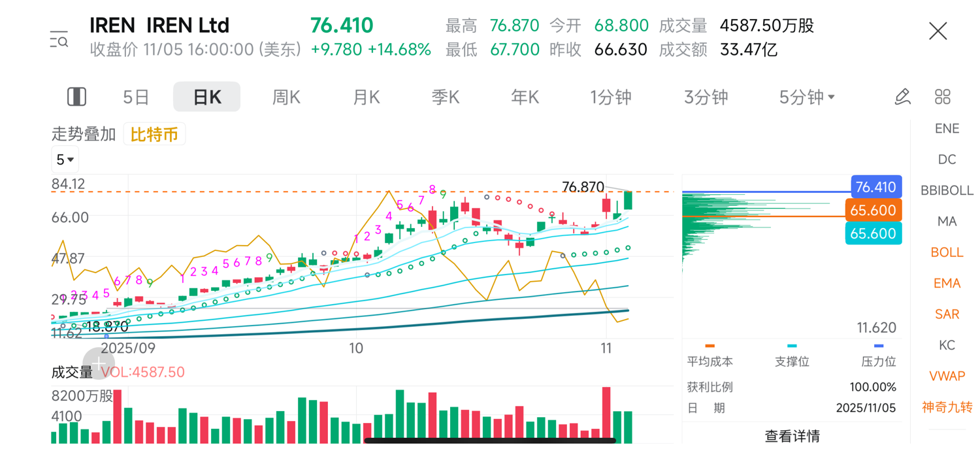This screenshot has height=453, width=980.
Task: Click the VOL:4587.50 volume readout
Action: [142, 372]
